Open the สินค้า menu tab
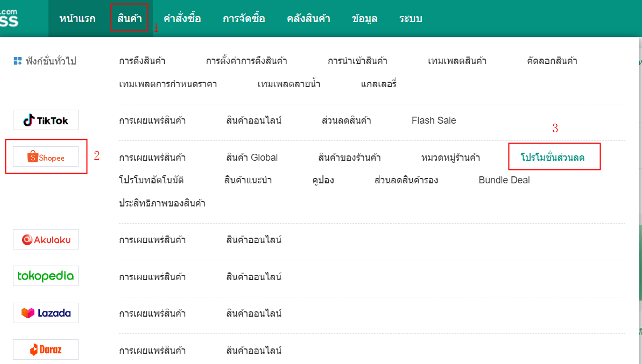The width and height of the screenshot is (642, 364). pos(129,18)
